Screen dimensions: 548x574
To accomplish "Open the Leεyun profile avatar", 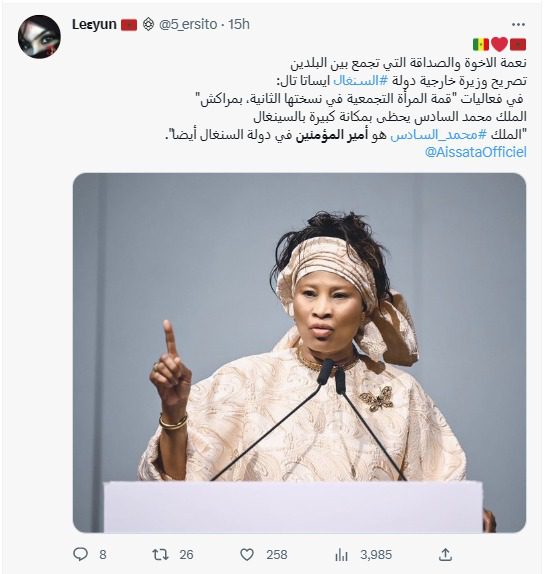I will click(x=39, y=37).
